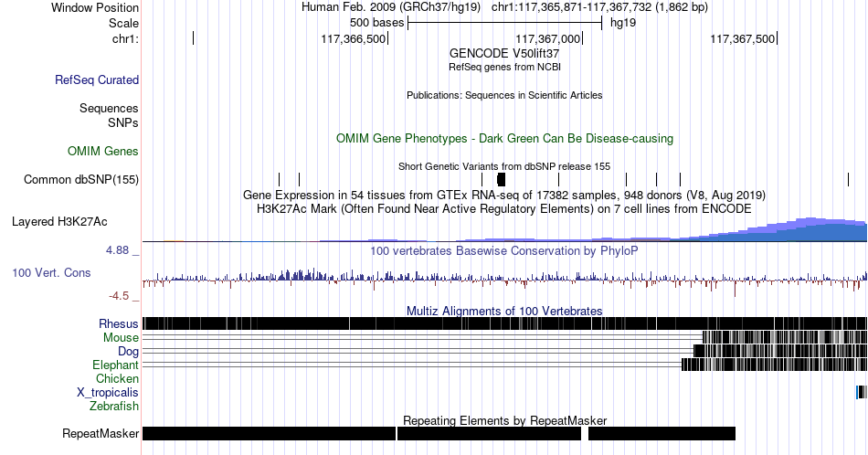Click the hg19 assembly label by scale bar
The height and width of the screenshot is (455, 868).
click(x=623, y=23)
